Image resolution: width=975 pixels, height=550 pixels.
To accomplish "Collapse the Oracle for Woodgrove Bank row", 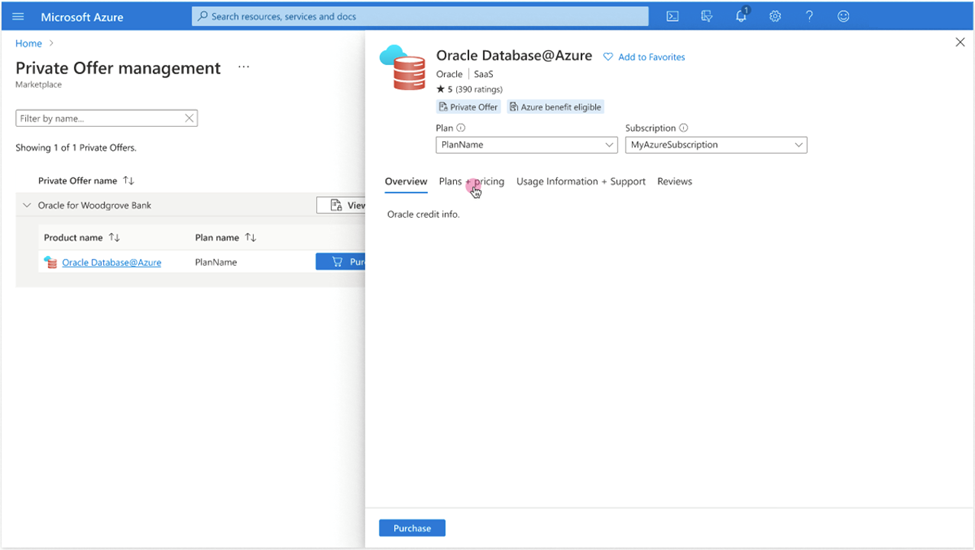I will (x=26, y=205).
